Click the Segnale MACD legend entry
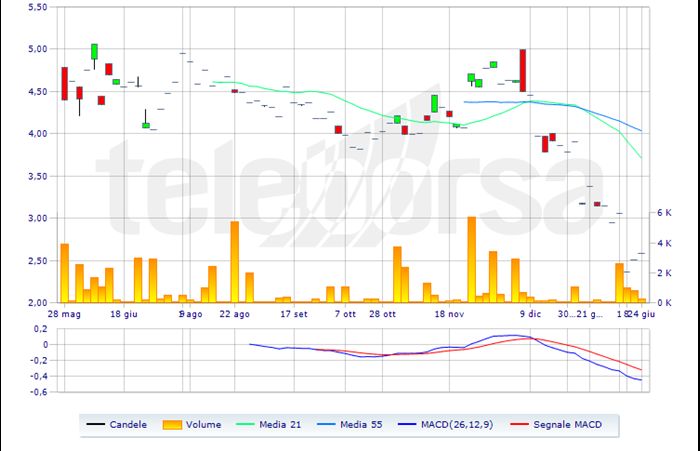The width and height of the screenshot is (700, 451). [556, 425]
